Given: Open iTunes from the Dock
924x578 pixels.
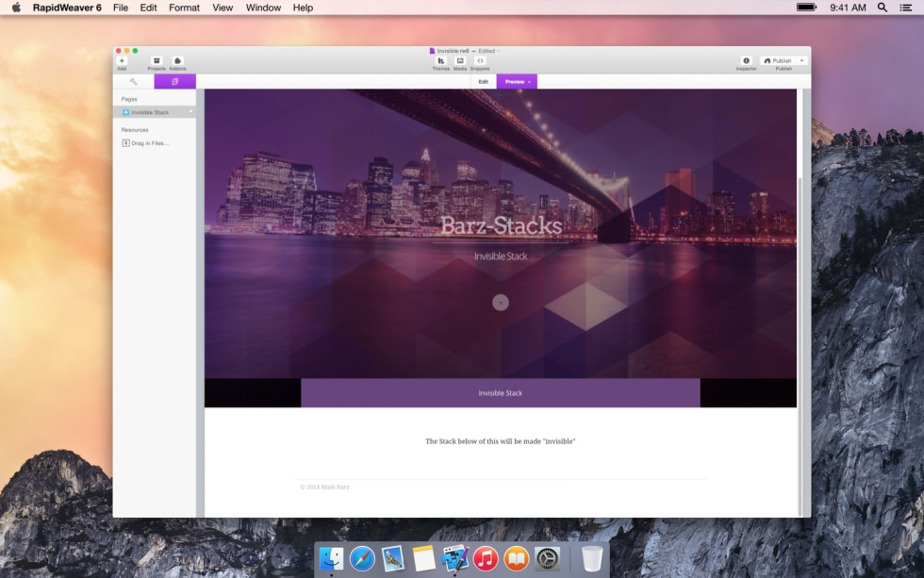Looking at the screenshot, I should [486, 558].
